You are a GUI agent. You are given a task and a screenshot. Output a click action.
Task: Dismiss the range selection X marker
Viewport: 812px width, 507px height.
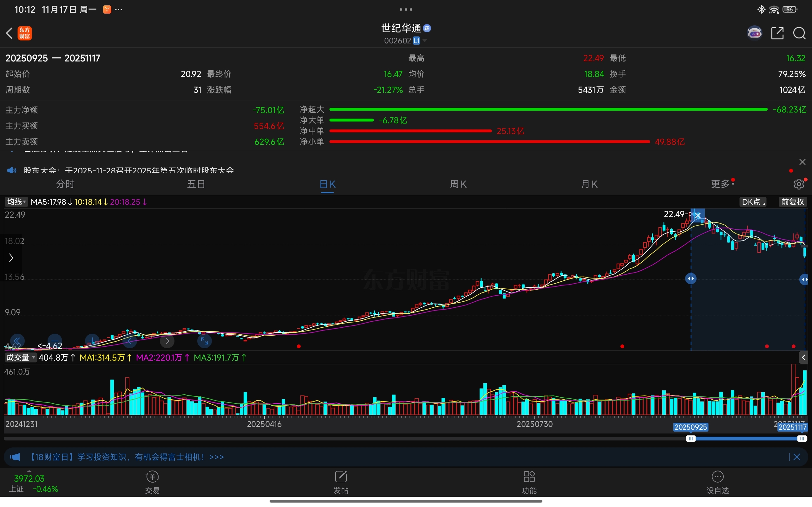698,215
